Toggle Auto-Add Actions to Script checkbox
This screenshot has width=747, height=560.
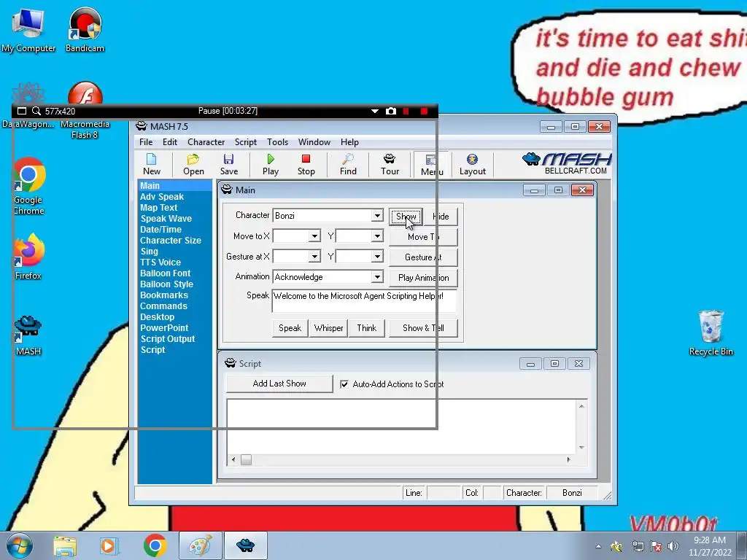coord(344,384)
